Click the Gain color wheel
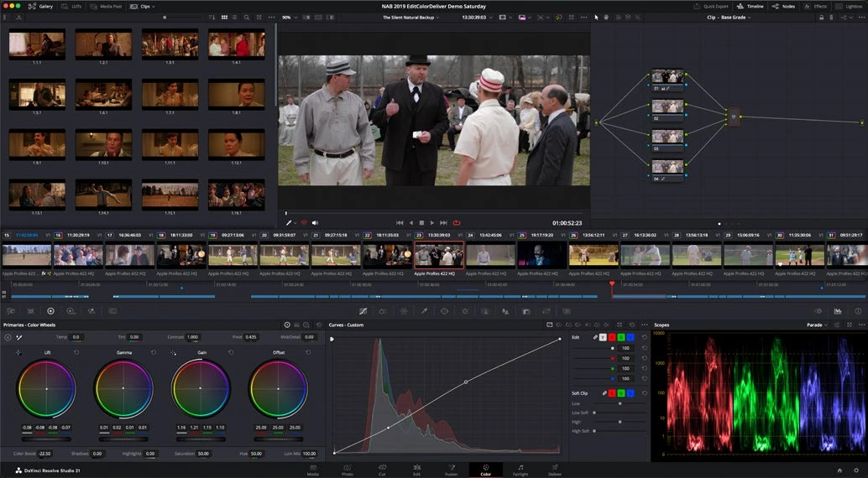This screenshot has height=478, width=868. click(201, 388)
